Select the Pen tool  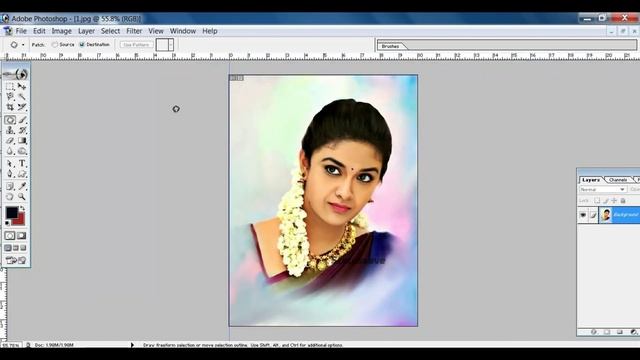point(10,174)
